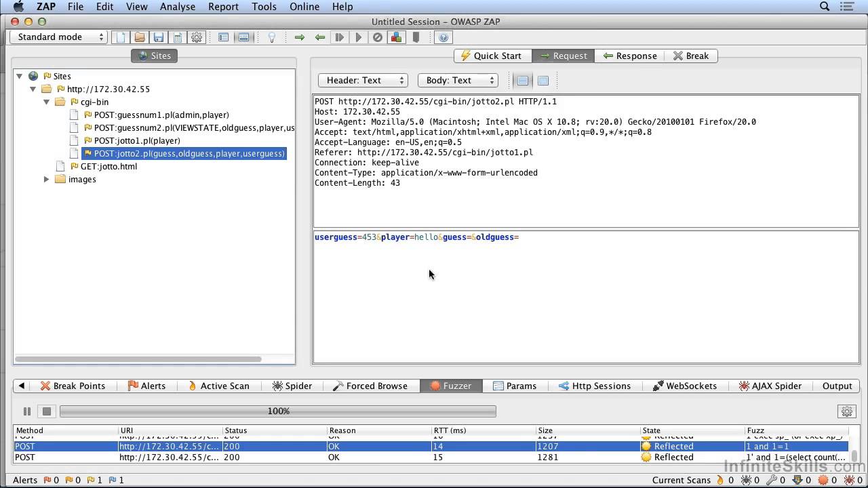Click the Sites tab header
This screenshot has width=868, height=488.
point(155,56)
